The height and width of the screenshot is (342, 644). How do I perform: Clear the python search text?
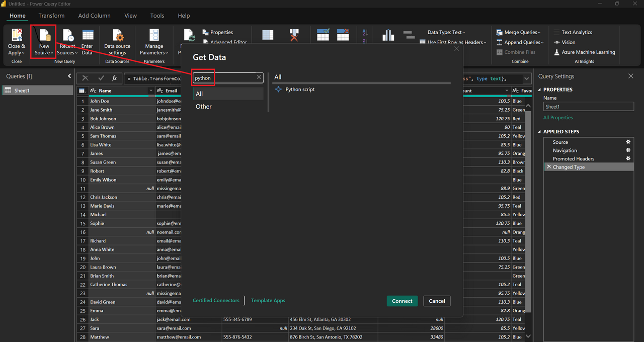point(259,77)
